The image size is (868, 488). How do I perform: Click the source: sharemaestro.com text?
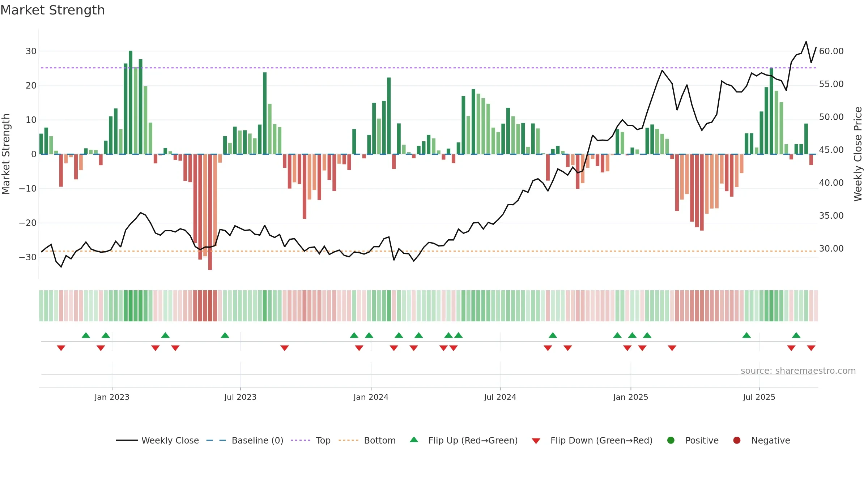click(798, 371)
